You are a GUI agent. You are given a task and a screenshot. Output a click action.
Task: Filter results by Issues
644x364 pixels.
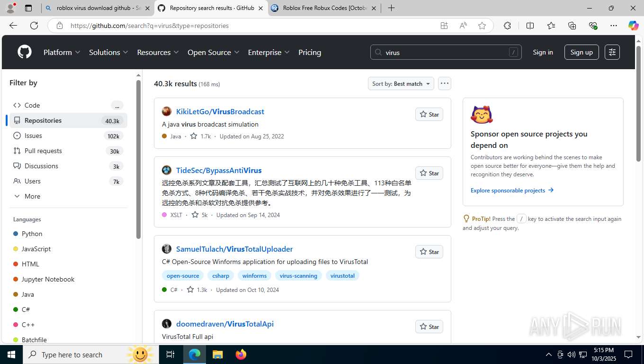(x=68, y=136)
